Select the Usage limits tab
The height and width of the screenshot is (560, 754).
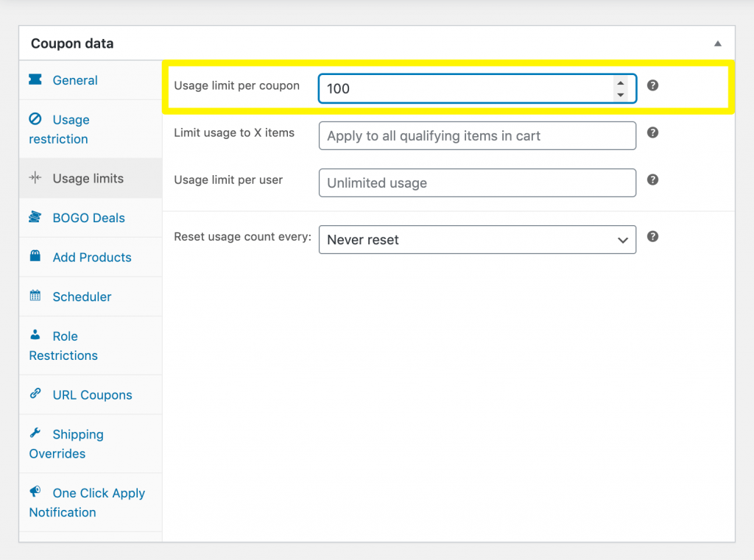tap(91, 178)
